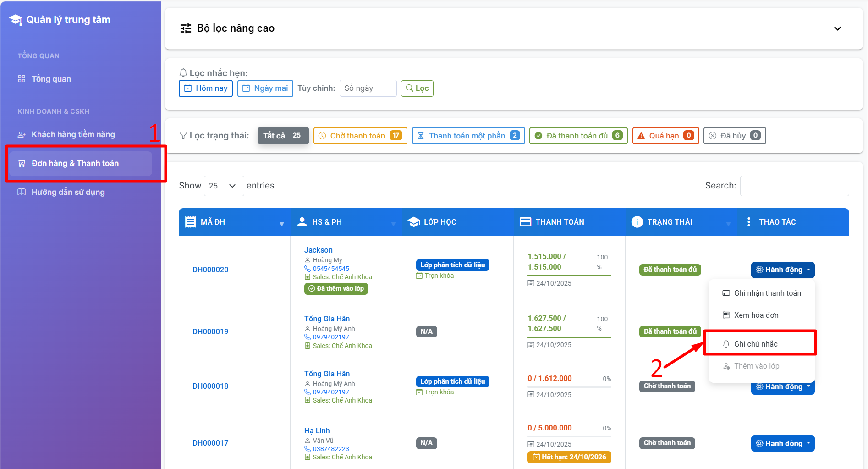The height and width of the screenshot is (469, 868).
Task: Enable the Chờ thanh toán status filter
Action: pyautogui.click(x=360, y=136)
